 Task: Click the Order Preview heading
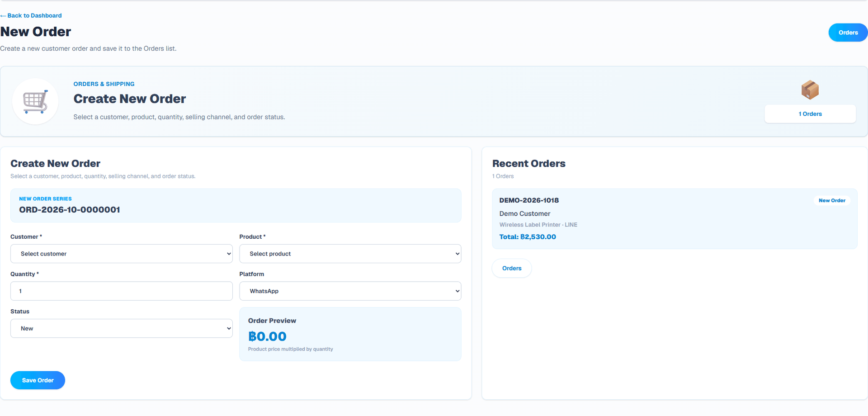pos(272,321)
